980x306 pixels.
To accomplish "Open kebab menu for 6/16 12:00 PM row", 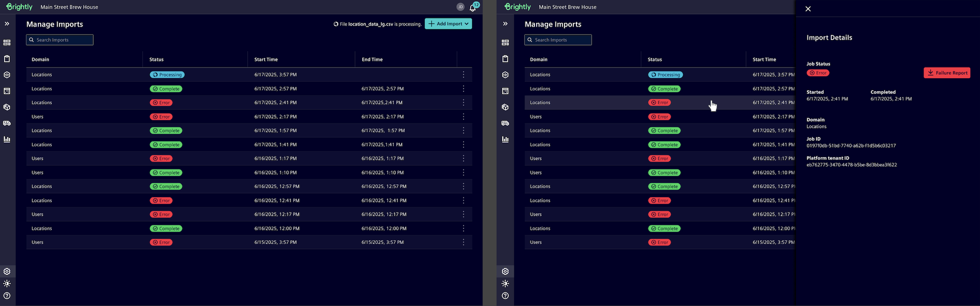I will tap(464, 228).
